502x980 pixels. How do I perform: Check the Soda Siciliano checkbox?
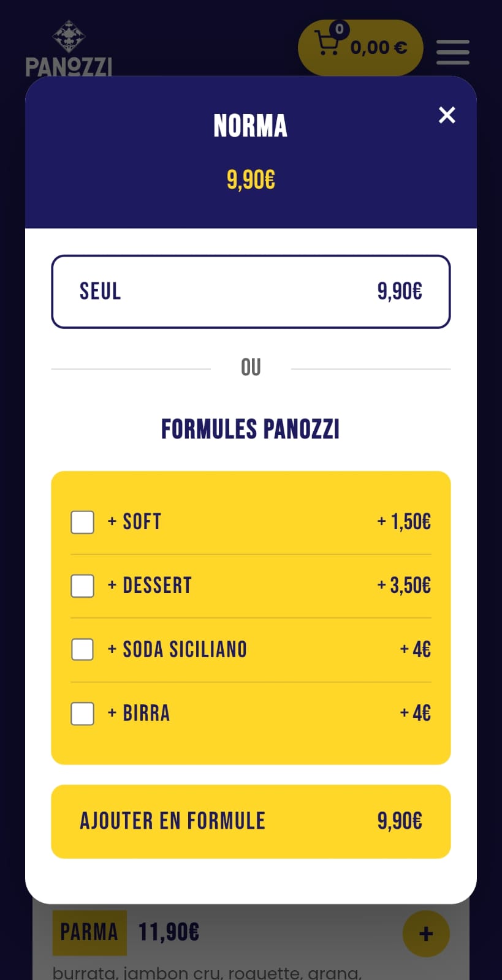pos(83,650)
